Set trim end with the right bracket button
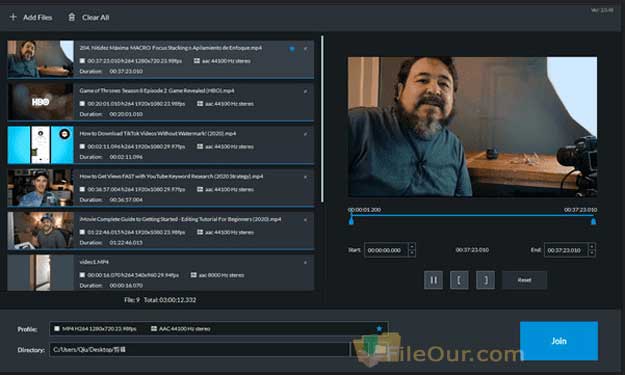 pyautogui.click(x=485, y=280)
